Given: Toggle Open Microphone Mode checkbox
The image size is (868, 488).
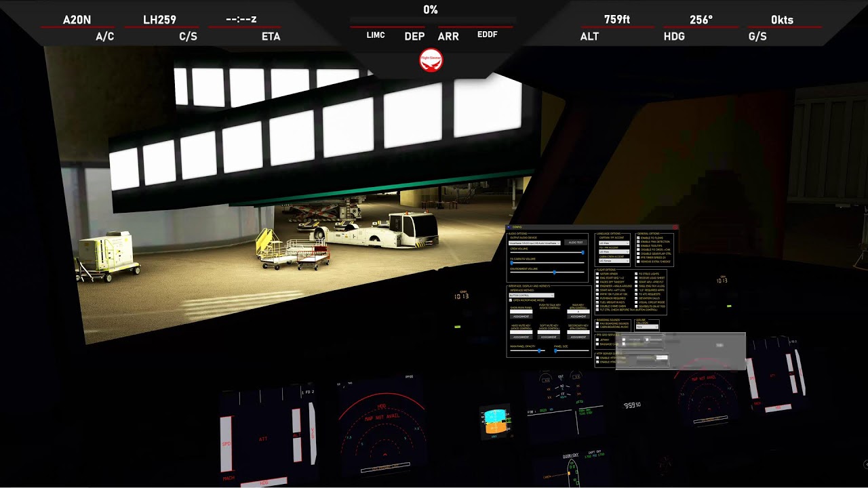Looking at the screenshot, I should [x=511, y=300].
